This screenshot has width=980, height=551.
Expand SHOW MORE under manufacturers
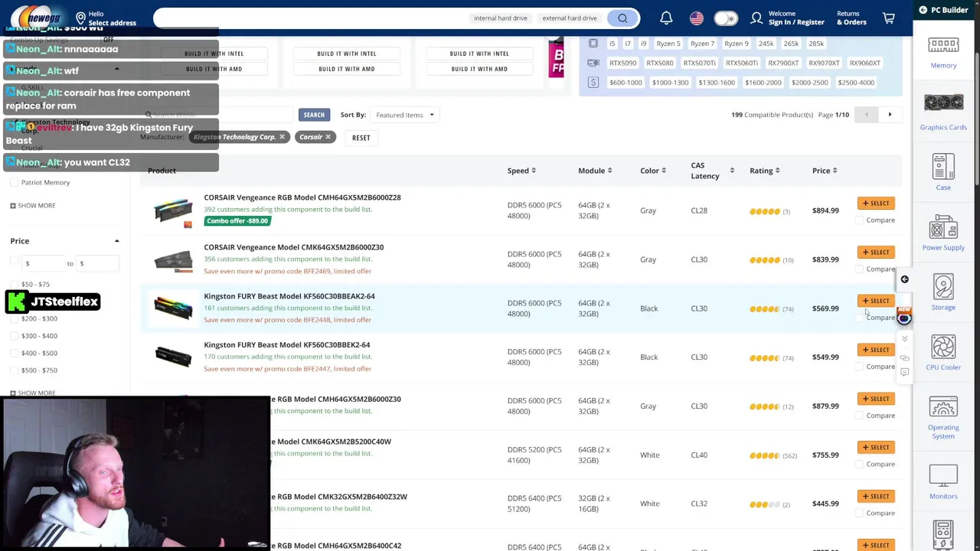click(x=32, y=206)
